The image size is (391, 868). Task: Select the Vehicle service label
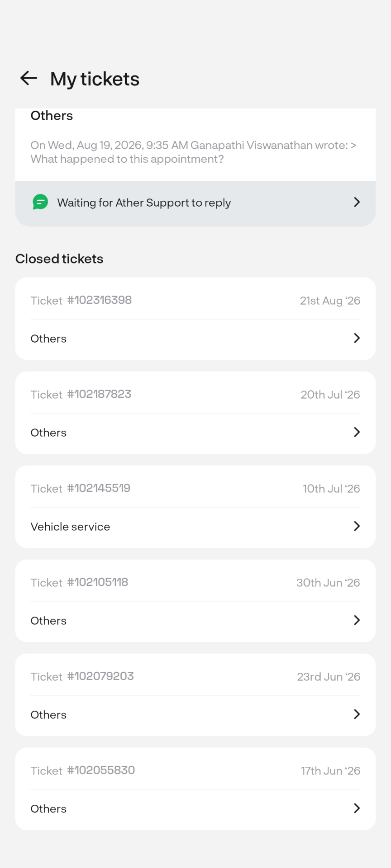pyautogui.click(x=70, y=527)
